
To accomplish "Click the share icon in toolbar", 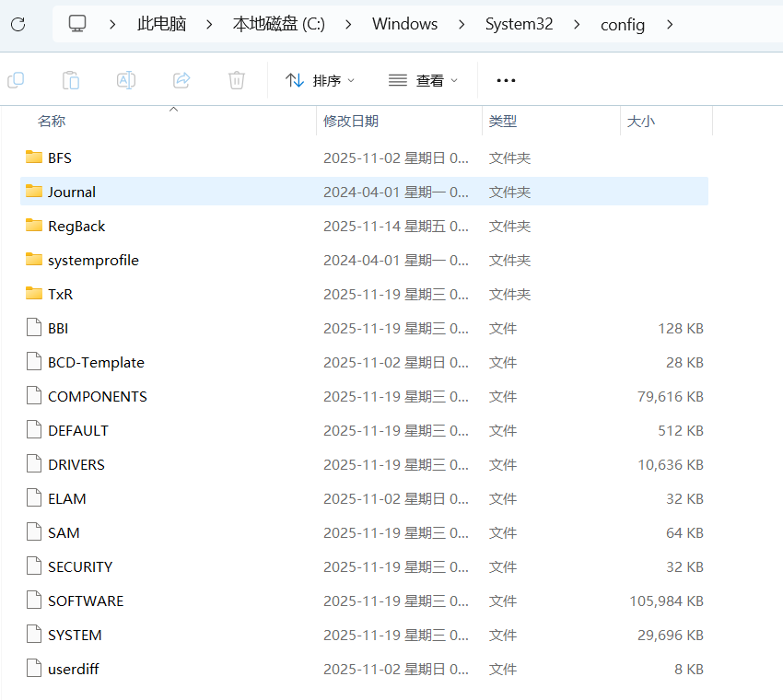I will point(181,80).
